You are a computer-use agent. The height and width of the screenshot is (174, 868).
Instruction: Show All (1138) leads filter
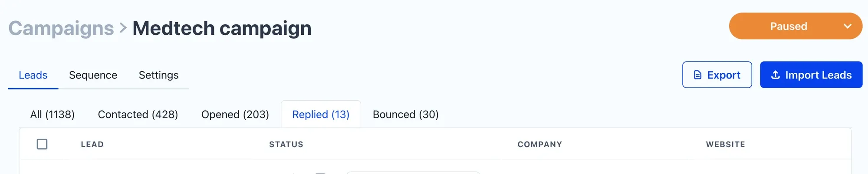coord(53,115)
